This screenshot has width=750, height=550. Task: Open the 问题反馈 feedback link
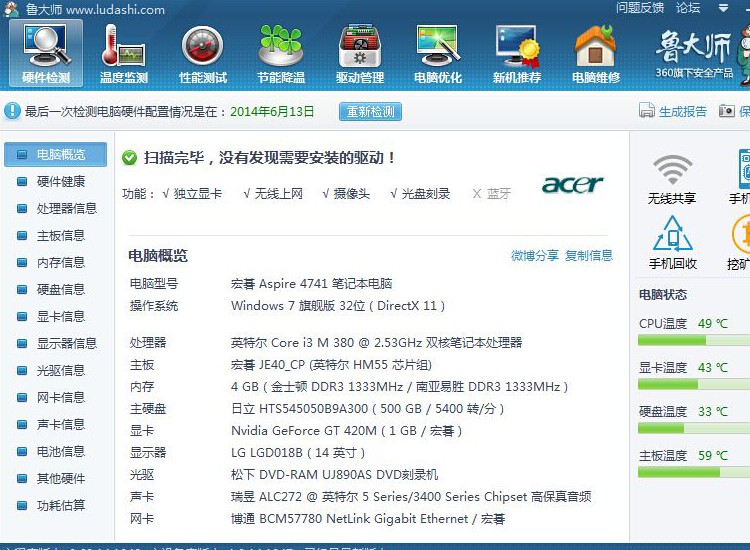(640, 8)
